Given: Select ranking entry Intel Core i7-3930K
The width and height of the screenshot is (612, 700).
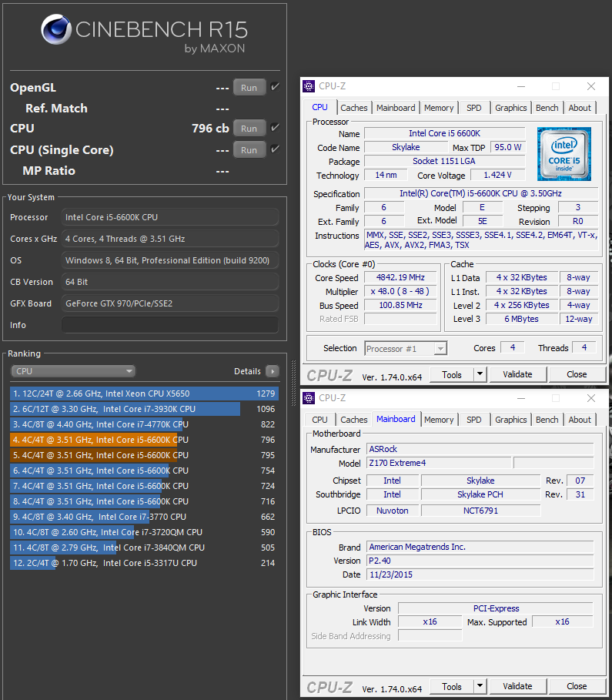Looking at the screenshot, I should click(144, 409).
